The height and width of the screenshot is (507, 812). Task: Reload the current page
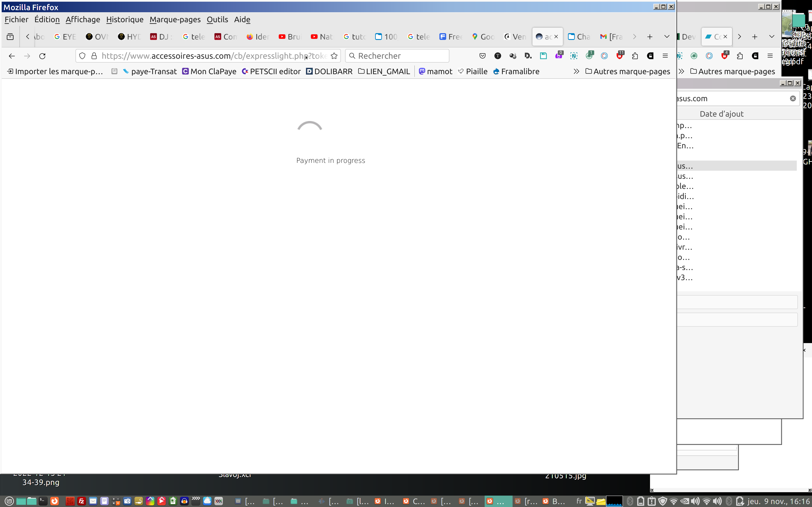[x=42, y=56]
